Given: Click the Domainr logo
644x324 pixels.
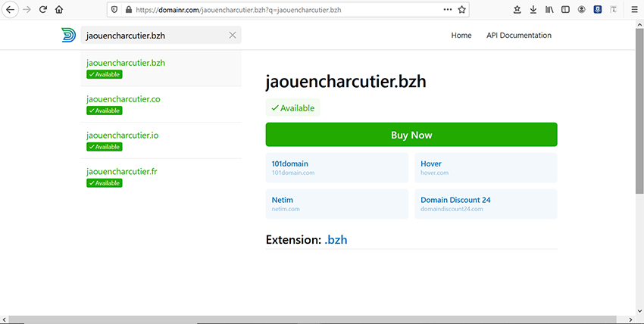Looking at the screenshot, I should point(69,36).
